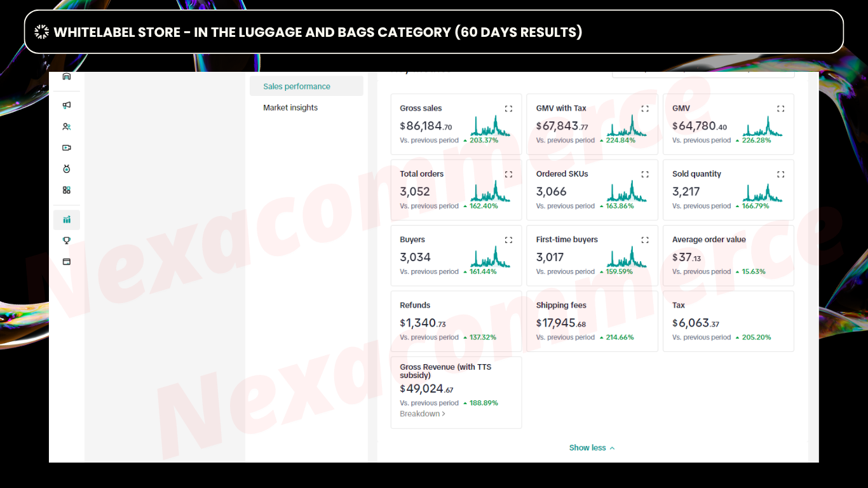Click the Refunds metric card
Viewport: 868px width, 488px height.
456,321
